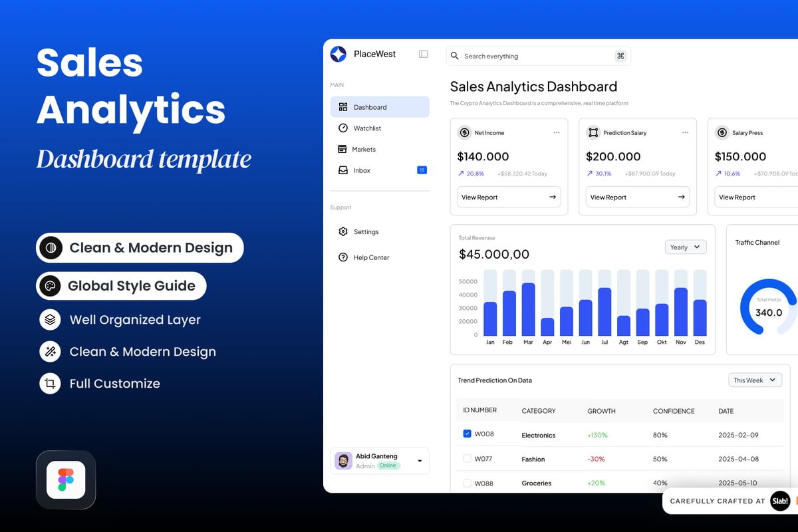Screen dimensions: 798x532
Task: Click View Report under Prediction Salary
Action: [x=637, y=198]
